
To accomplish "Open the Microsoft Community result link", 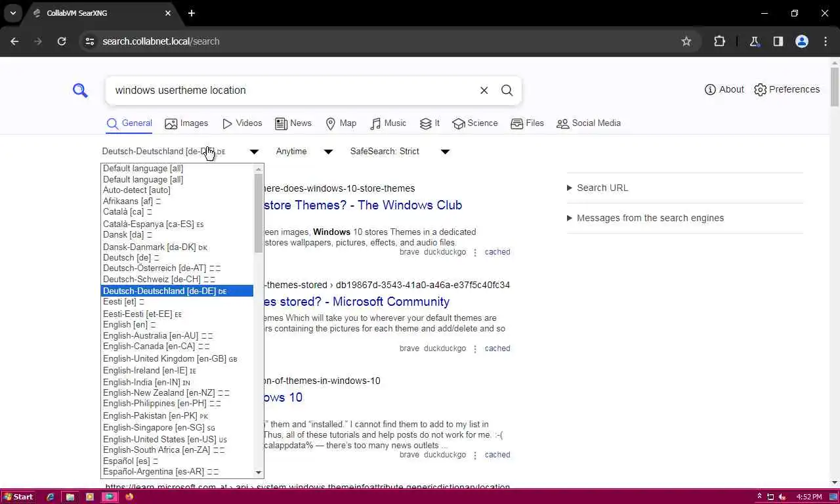I will (356, 302).
